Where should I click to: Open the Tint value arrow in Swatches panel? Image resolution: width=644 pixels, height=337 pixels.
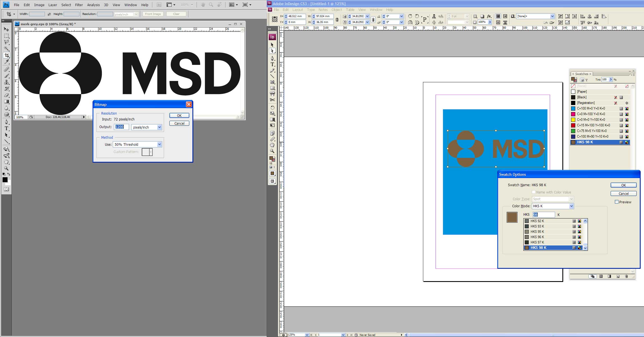(x=611, y=80)
